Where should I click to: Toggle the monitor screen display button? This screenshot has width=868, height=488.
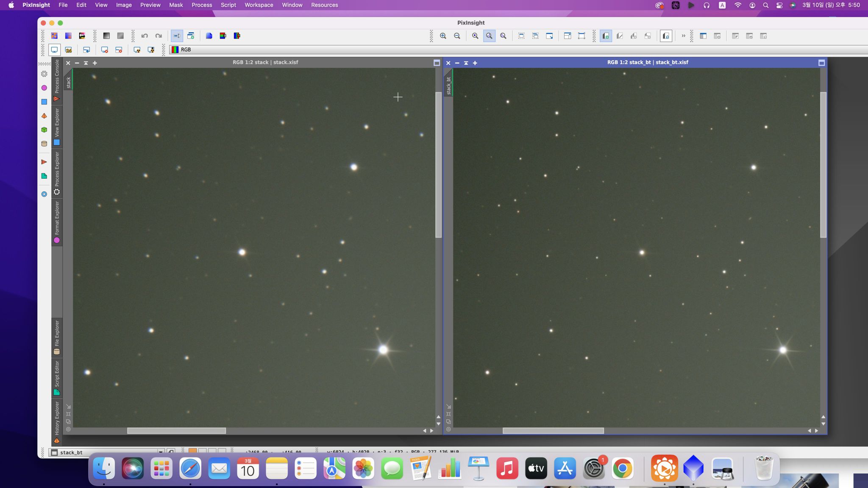pyautogui.click(x=54, y=50)
